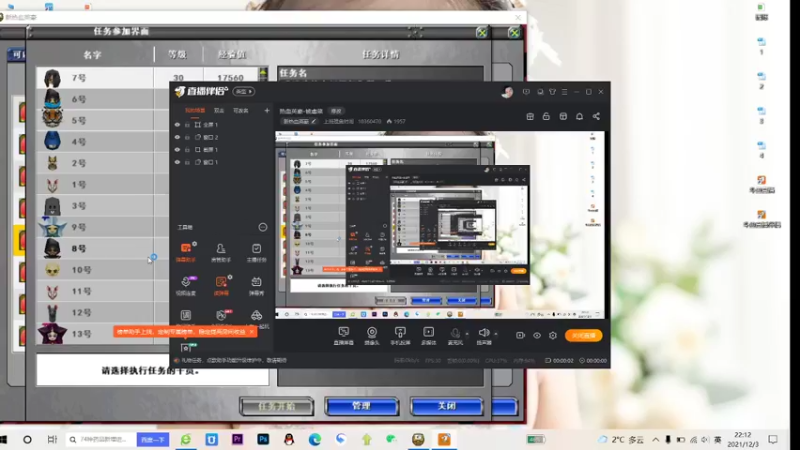Select the first orange scene tab
Viewport: 800px width, 450px height.
click(x=195, y=110)
